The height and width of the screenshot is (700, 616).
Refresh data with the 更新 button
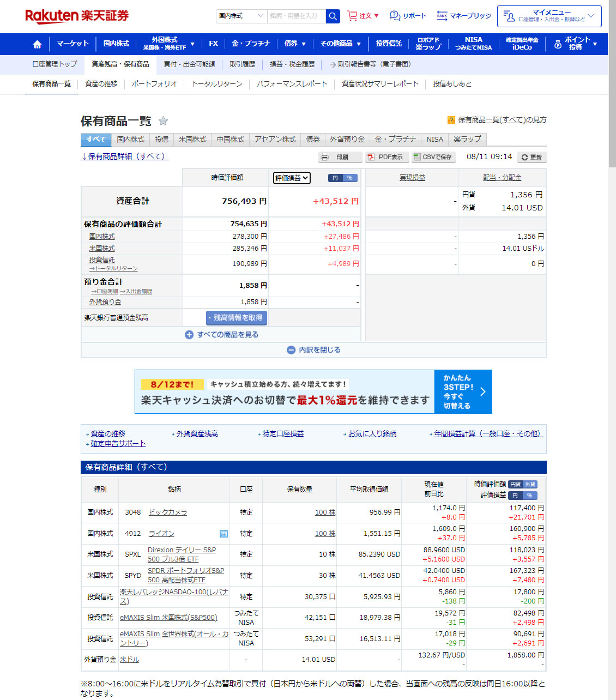coord(532,157)
